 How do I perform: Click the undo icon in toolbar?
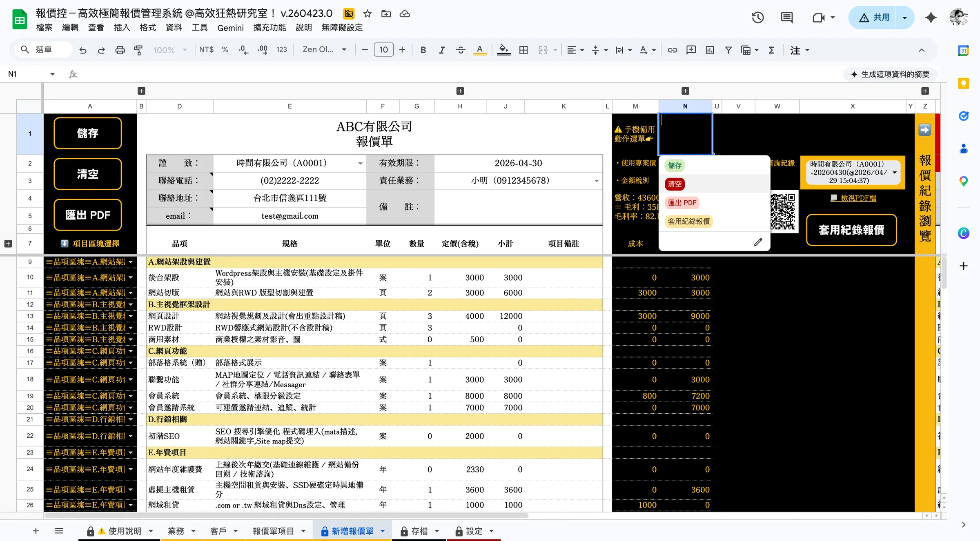click(x=83, y=50)
